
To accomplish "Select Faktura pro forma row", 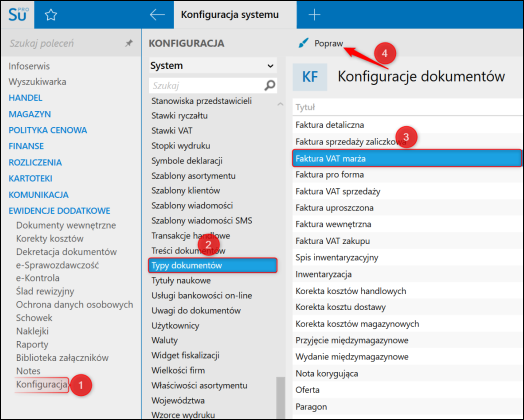I will (408, 175).
